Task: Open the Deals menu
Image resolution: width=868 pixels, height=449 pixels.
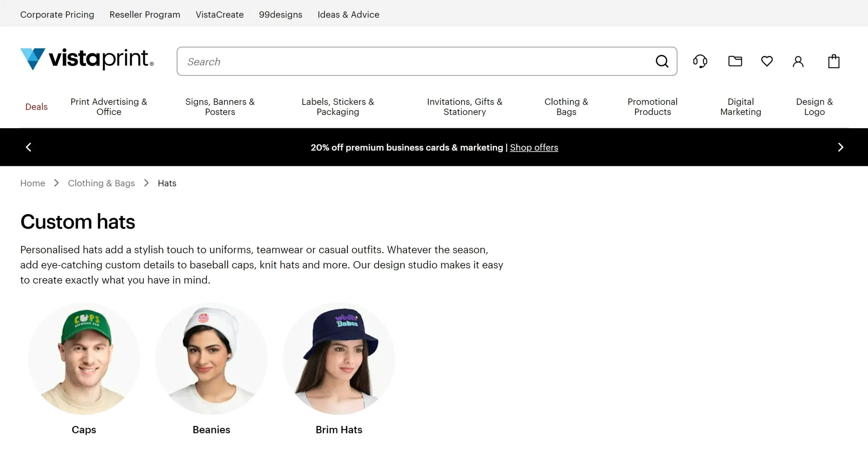Action: click(x=37, y=106)
